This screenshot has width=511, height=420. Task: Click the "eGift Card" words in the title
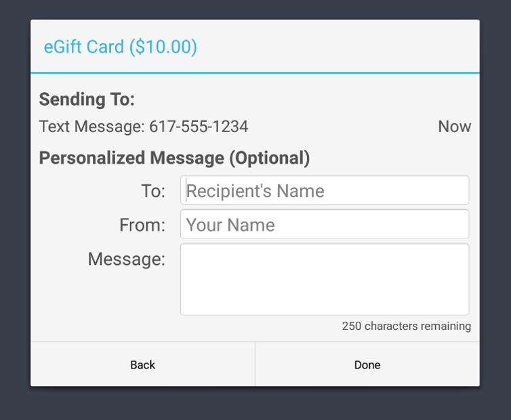[84, 47]
